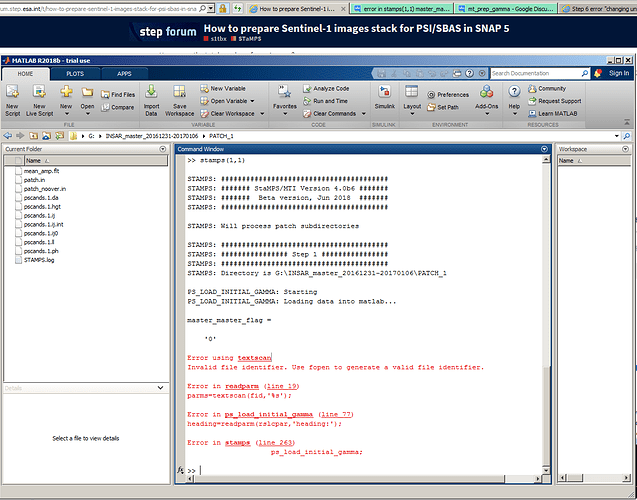The height and width of the screenshot is (500, 637).
Task: Open the Community resource
Action: [547, 89]
